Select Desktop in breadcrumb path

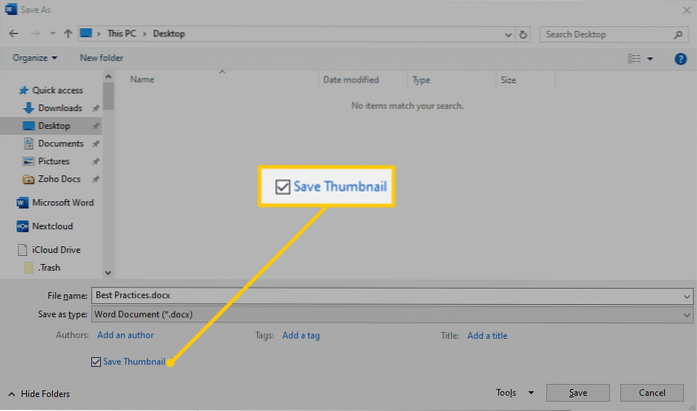[x=169, y=34]
